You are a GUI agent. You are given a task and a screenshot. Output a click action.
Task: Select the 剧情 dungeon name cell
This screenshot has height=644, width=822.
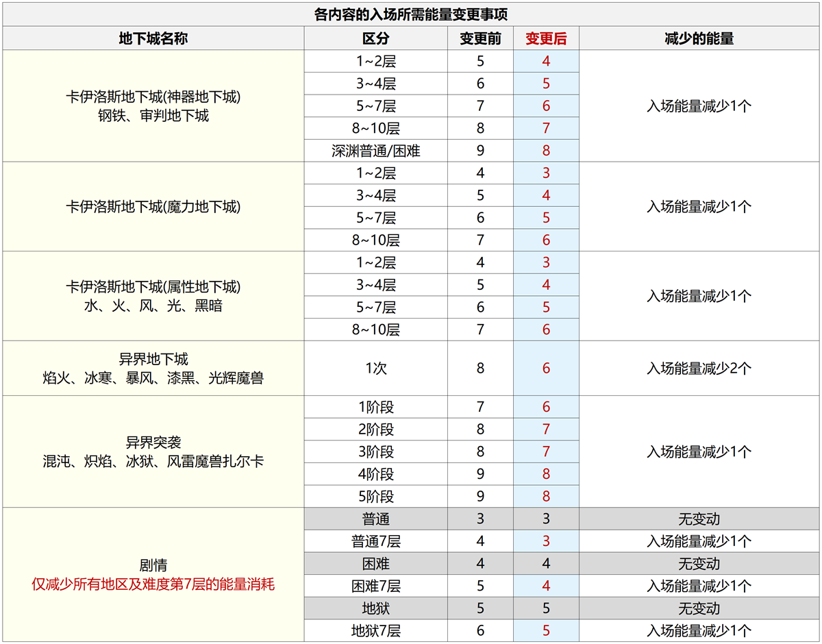point(153,566)
